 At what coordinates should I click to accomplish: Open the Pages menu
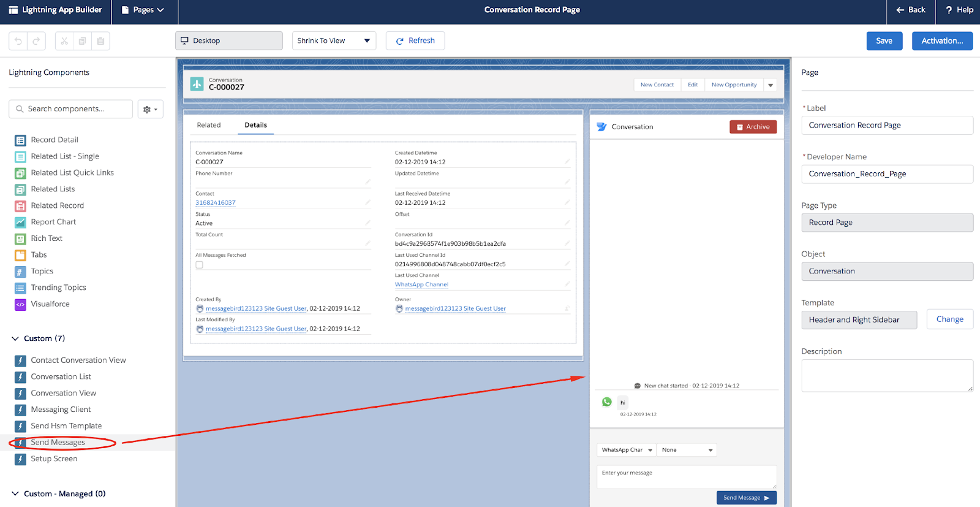[x=143, y=10]
